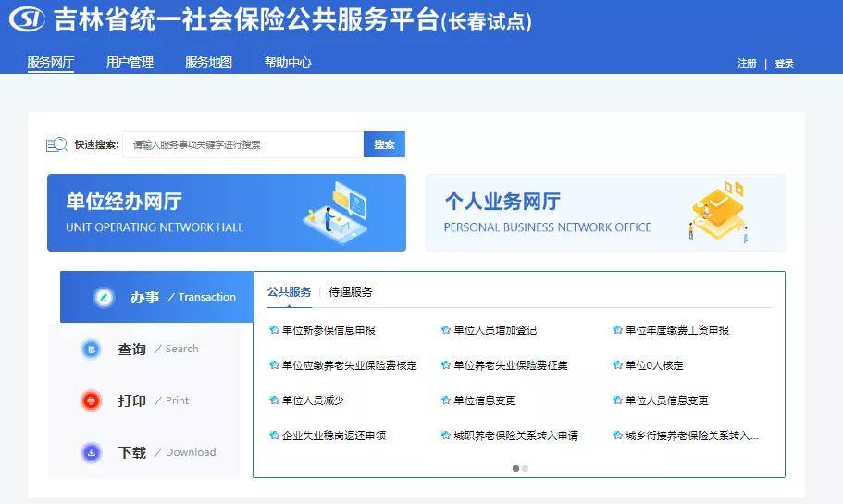This screenshot has width=843, height=504.
Task: Click the 登录 link
Action: (785, 64)
